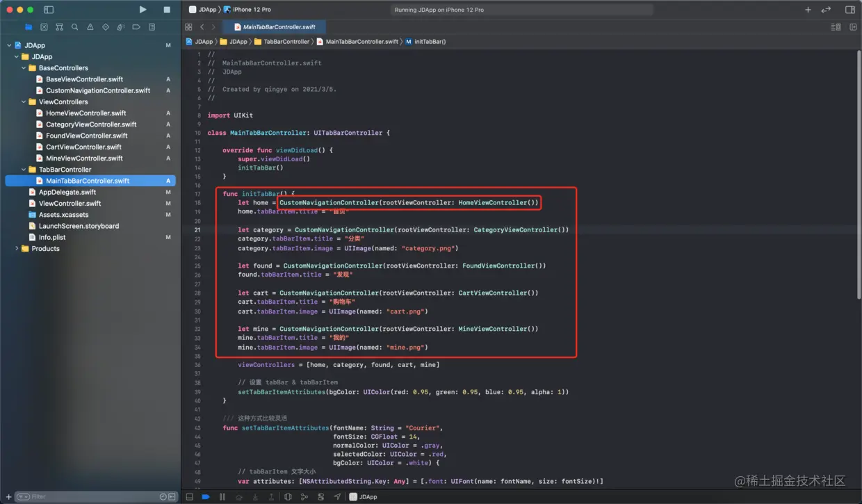Viewport: 862px width, 504px height.
Task: Open Debug Memory Graph
Action: [x=304, y=497]
